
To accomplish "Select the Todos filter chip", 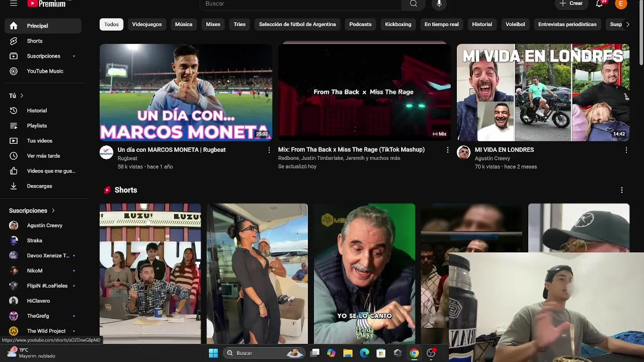I will pyautogui.click(x=111, y=24).
